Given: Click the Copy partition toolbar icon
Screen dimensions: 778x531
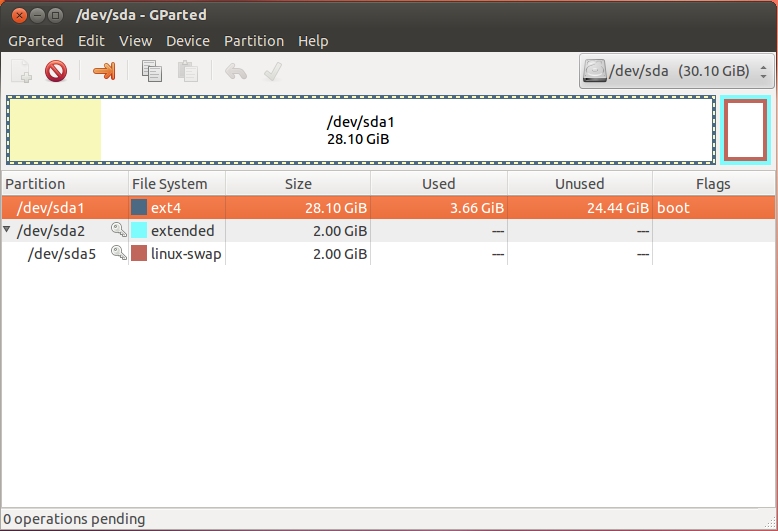Looking at the screenshot, I should point(151,71).
